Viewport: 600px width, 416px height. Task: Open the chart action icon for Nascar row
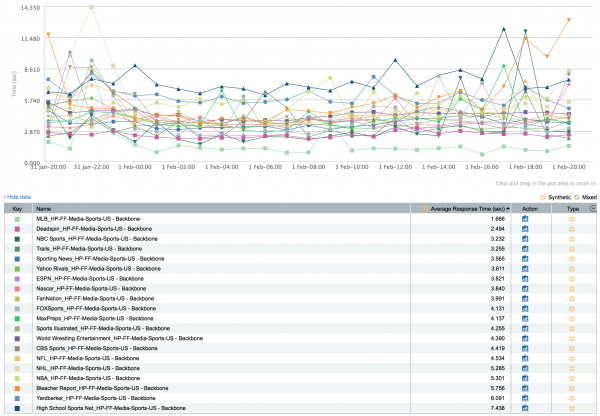(x=525, y=289)
